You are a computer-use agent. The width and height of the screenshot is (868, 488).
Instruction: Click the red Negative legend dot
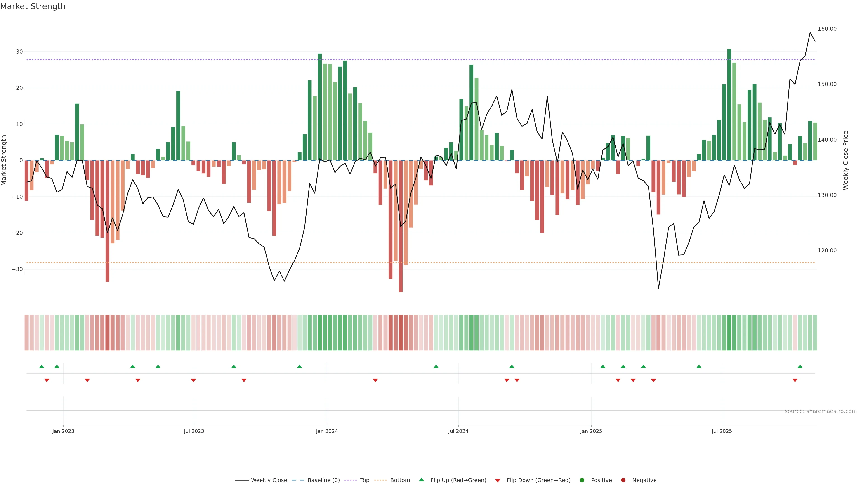[623, 480]
